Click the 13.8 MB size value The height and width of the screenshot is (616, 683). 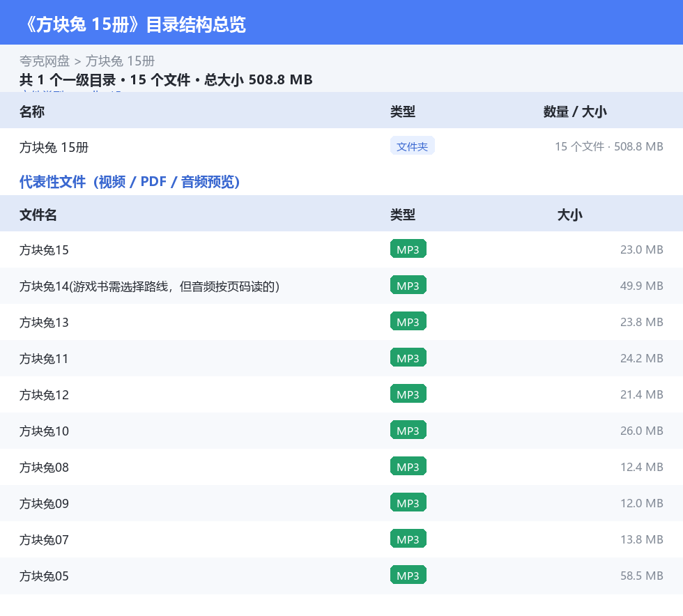point(642,539)
